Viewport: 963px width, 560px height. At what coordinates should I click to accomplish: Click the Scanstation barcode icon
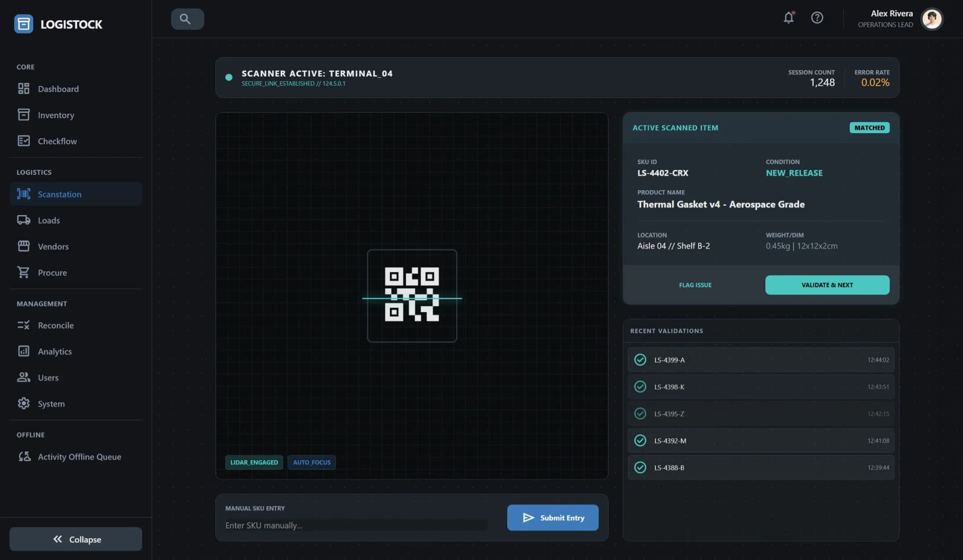24,194
